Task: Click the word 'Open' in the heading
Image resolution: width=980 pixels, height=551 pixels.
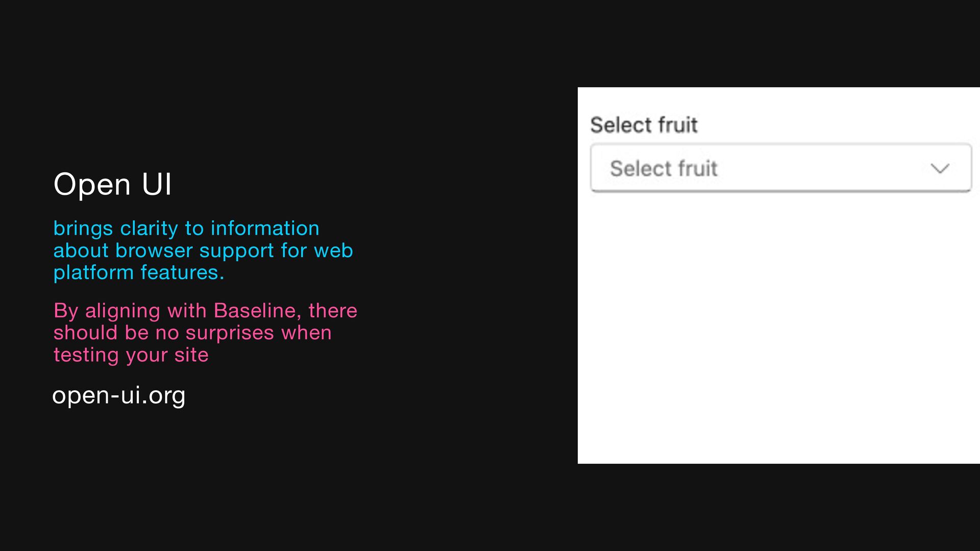Action: pyautogui.click(x=92, y=184)
